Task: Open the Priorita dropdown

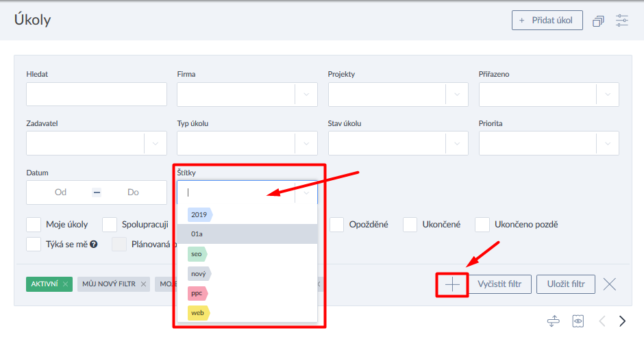Action: tap(608, 143)
